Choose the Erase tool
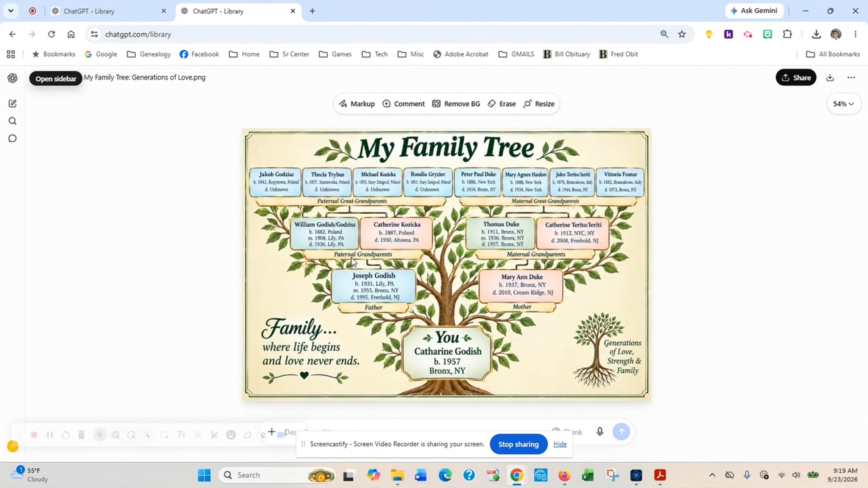The height and width of the screenshot is (488, 868). point(502,104)
